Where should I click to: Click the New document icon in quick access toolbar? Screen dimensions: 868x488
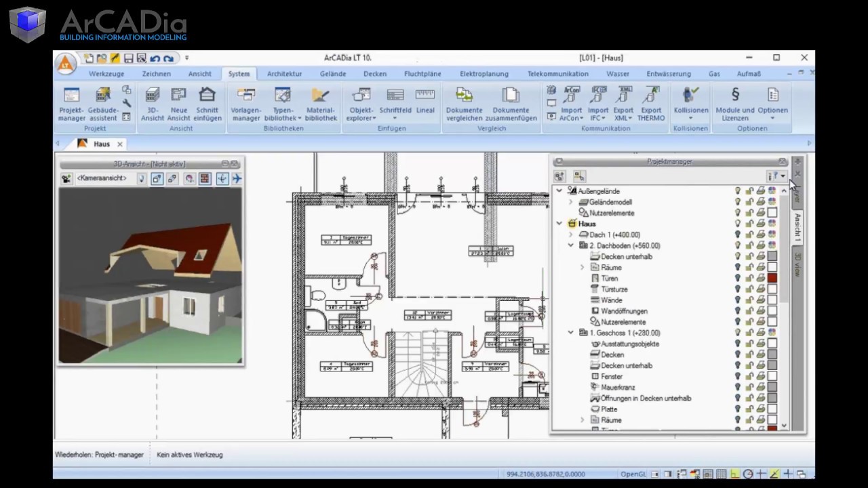tap(89, 58)
